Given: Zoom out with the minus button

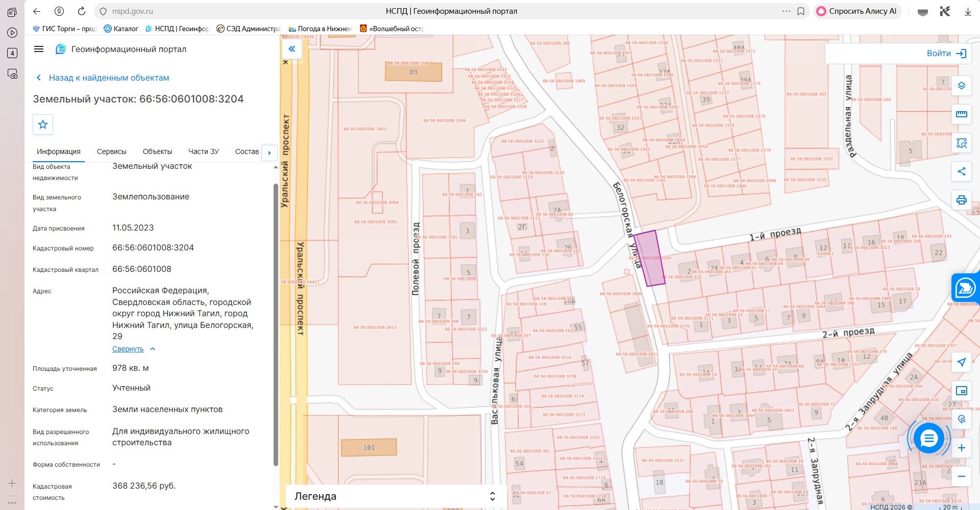Looking at the screenshot, I should point(962,476).
